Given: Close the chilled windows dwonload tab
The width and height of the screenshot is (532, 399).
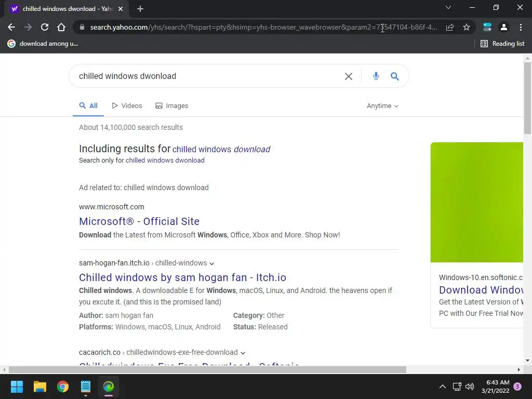Looking at the screenshot, I should (x=121, y=9).
